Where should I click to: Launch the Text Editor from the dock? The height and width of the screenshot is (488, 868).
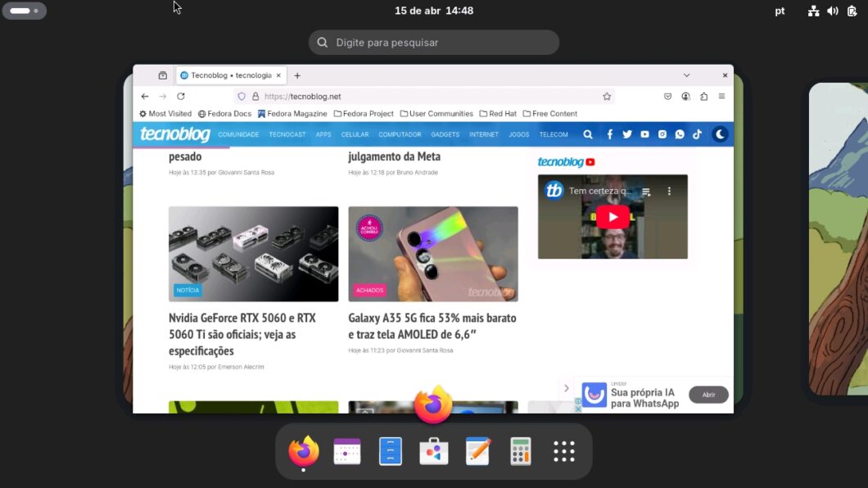[477, 451]
